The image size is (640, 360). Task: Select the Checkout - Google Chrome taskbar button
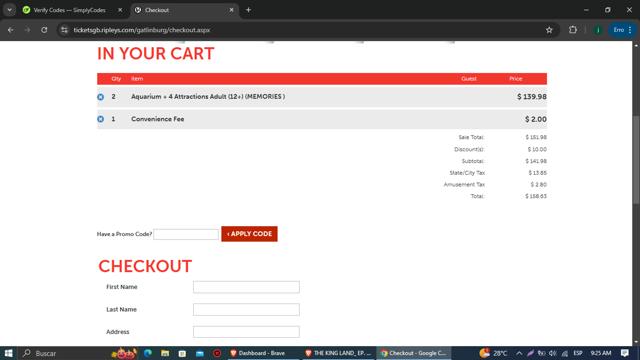413,353
